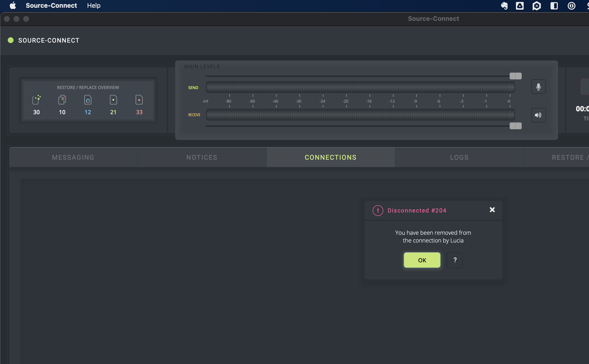Viewport: 589px width, 364px height.
Task: Toggle the speaker icon for receive
Action: click(x=538, y=115)
